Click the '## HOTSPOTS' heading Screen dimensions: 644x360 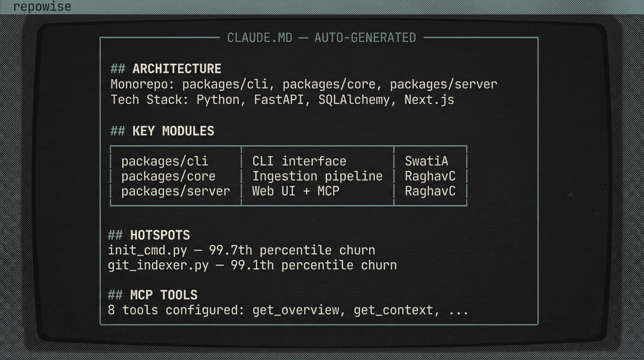coord(149,235)
